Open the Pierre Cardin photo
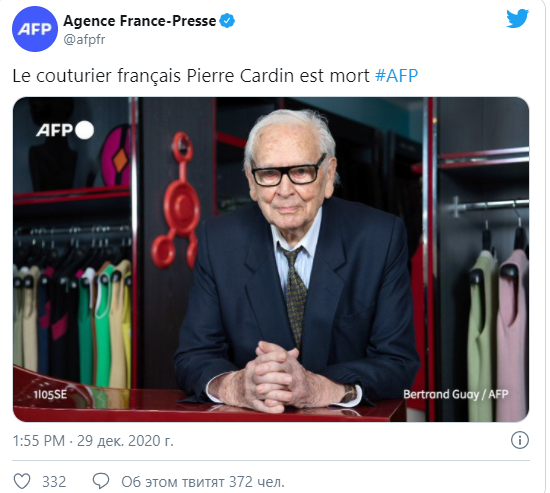Screen dimensions: 550x493 click(271, 259)
